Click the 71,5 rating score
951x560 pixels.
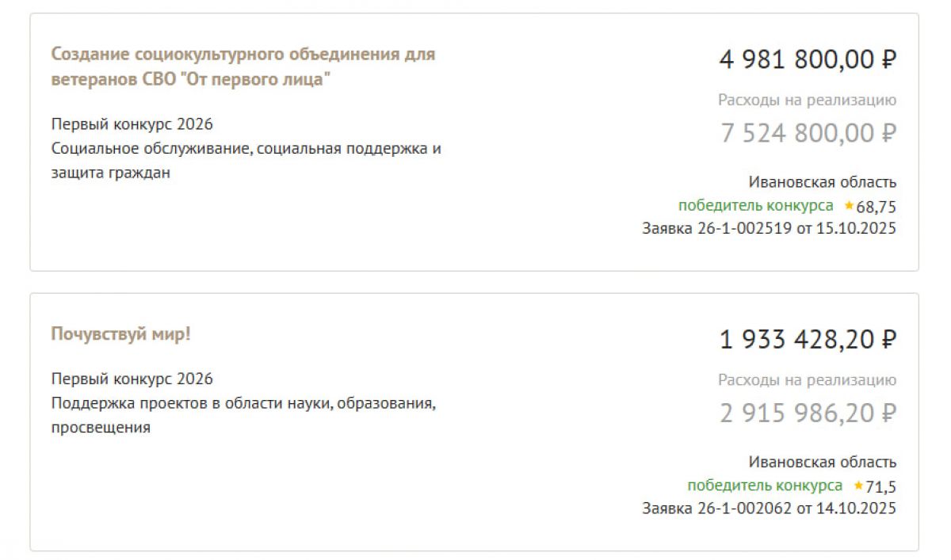(881, 486)
